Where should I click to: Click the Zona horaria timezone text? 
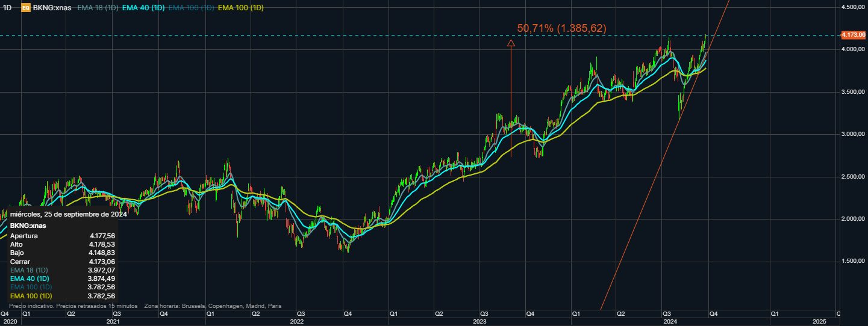pos(212,306)
